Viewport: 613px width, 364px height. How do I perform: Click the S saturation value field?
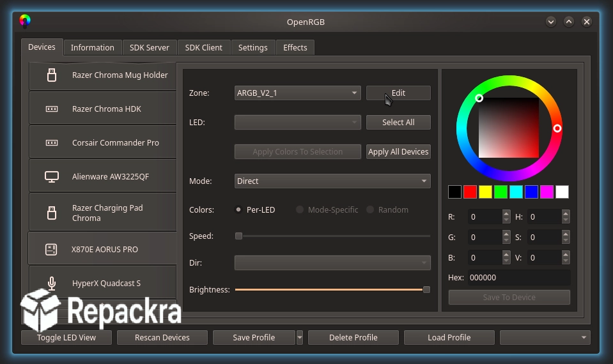(545, 237)
